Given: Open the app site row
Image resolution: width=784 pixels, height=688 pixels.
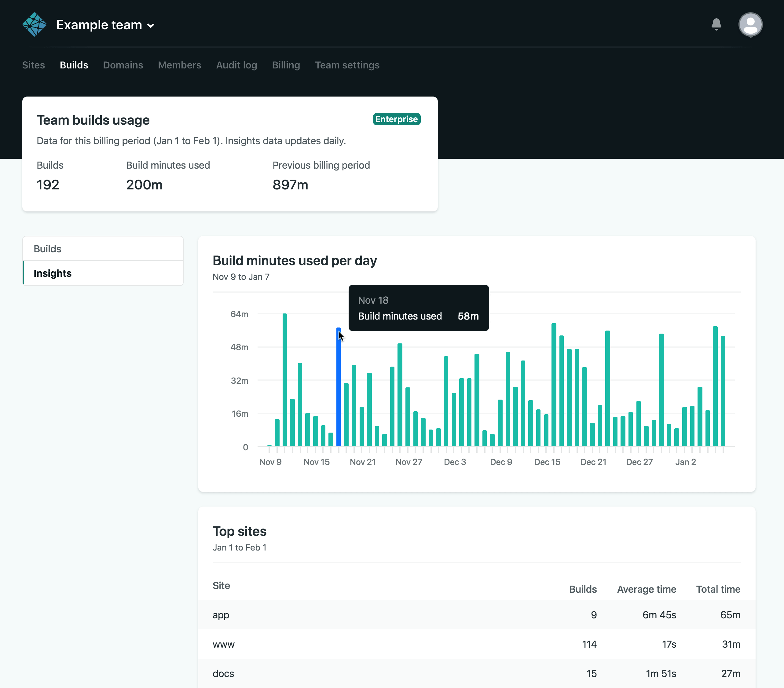Looking at the screenshot, I should 221,615.
